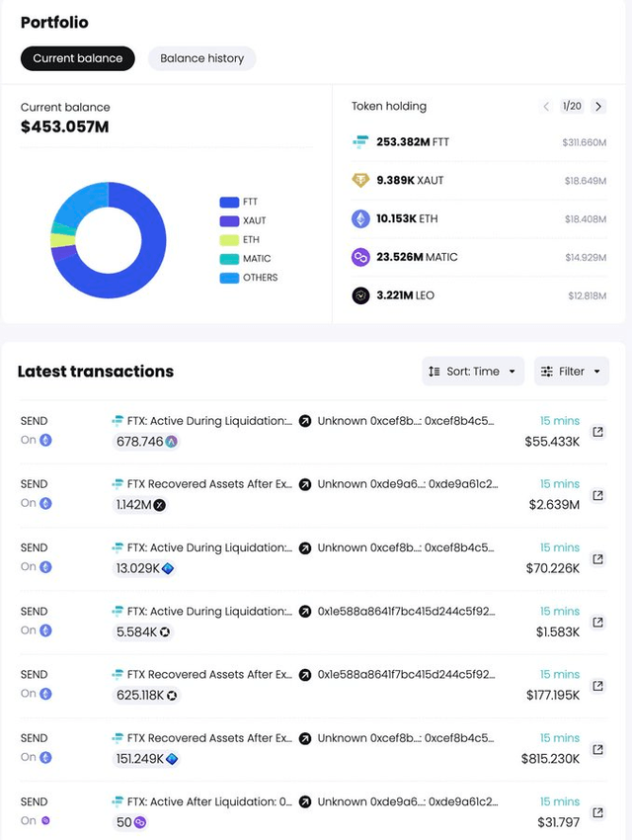This screenshot has width=632, height=840.
Task: Go to next token holding page
Action: point(598,106)
